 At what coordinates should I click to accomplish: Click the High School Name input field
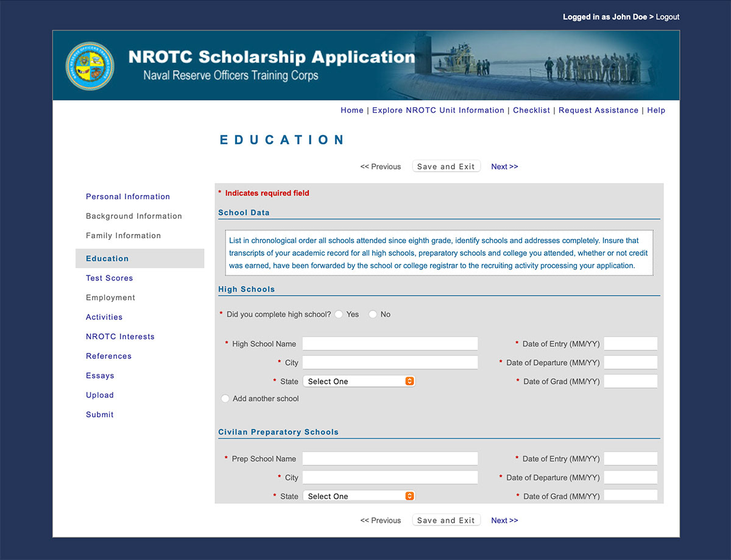click(x=389, y=343)
